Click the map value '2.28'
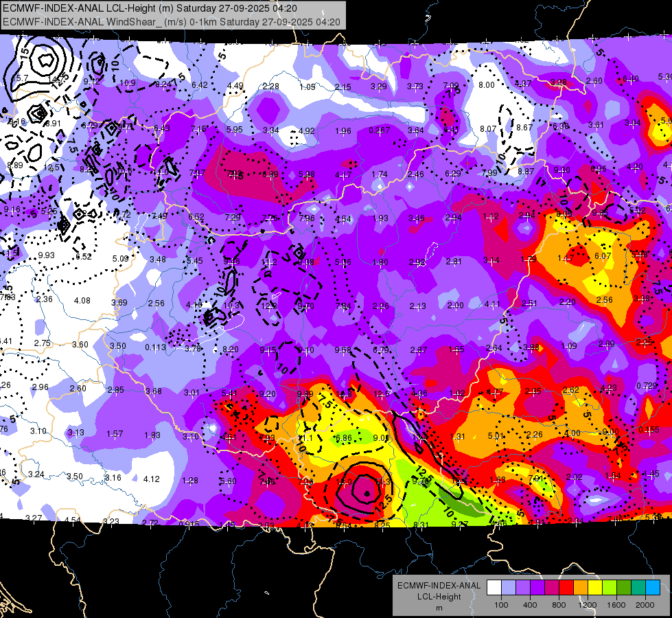The image size is (672, 618). [271, 87]
